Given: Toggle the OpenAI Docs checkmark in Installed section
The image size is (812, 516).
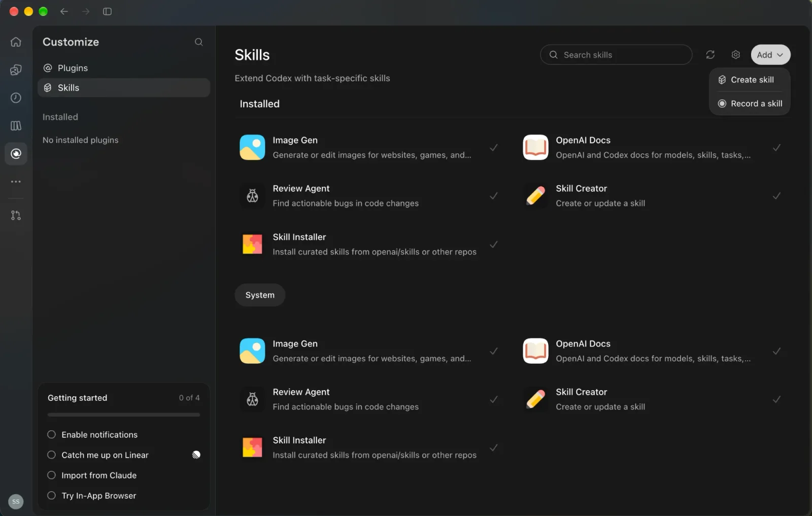Looking at the screenshot, I should [x=776, y=147].
